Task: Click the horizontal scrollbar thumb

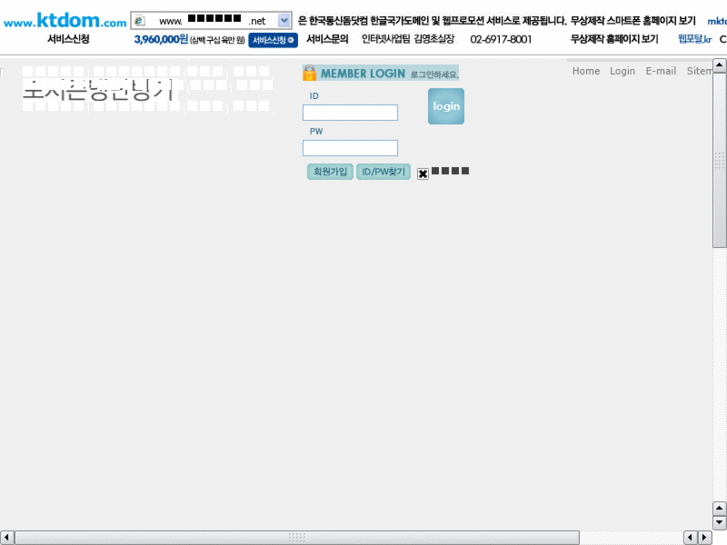Action: click(297, 538)
